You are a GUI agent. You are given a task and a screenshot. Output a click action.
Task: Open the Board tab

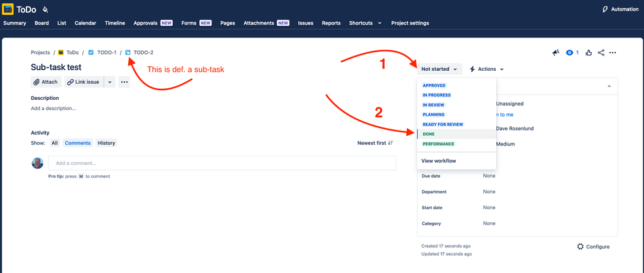[42, 23]
